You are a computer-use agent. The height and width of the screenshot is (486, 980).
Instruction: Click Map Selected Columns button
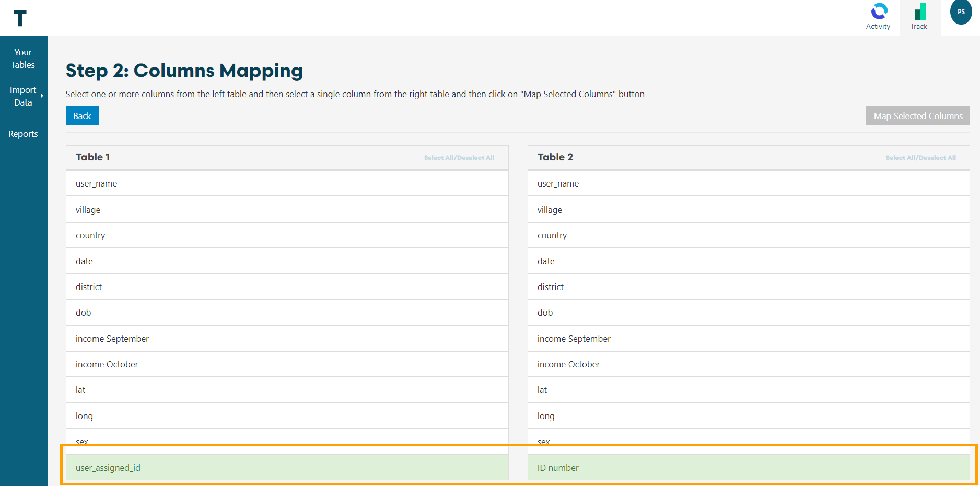[917, 116]
